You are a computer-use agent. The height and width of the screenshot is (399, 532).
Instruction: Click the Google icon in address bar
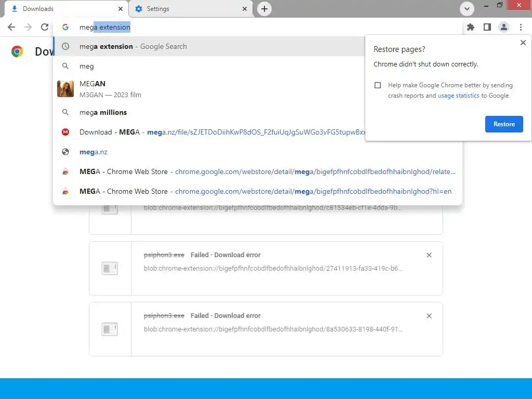[x=65, y=27]
